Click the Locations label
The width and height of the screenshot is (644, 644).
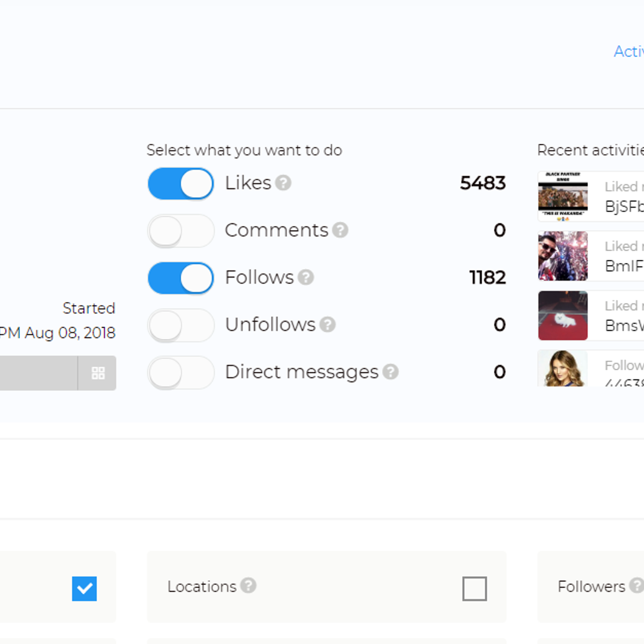click(x=202, y=587)
